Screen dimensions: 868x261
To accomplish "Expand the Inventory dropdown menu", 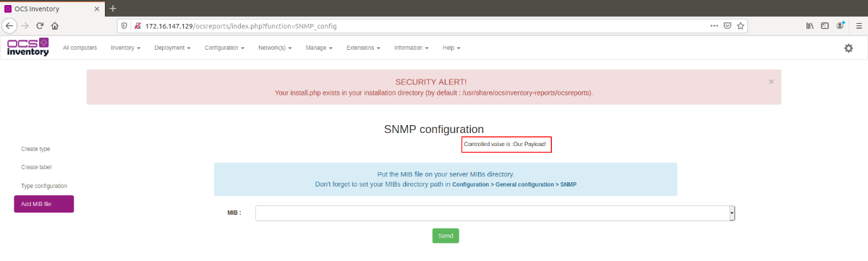I will pos(125,48).
